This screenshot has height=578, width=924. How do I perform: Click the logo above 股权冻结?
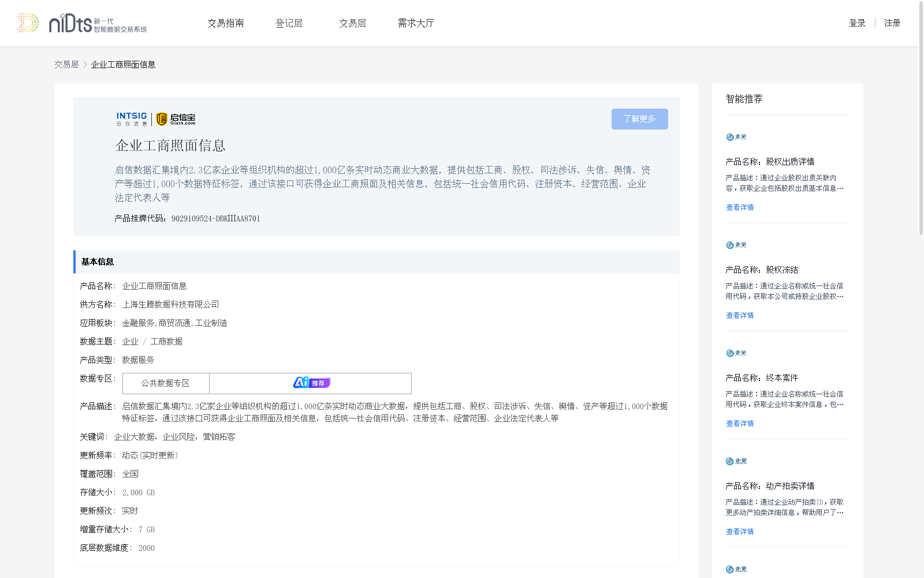coord(736,245)
